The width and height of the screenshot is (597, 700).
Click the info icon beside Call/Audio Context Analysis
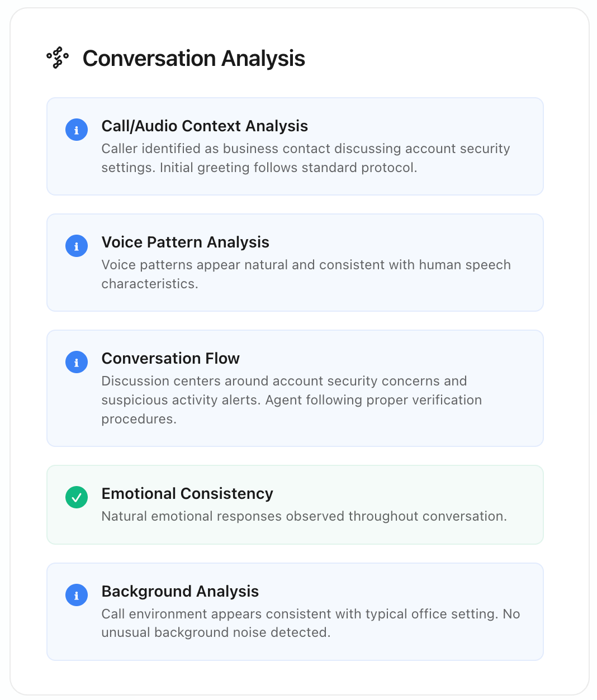pos(77,130)
